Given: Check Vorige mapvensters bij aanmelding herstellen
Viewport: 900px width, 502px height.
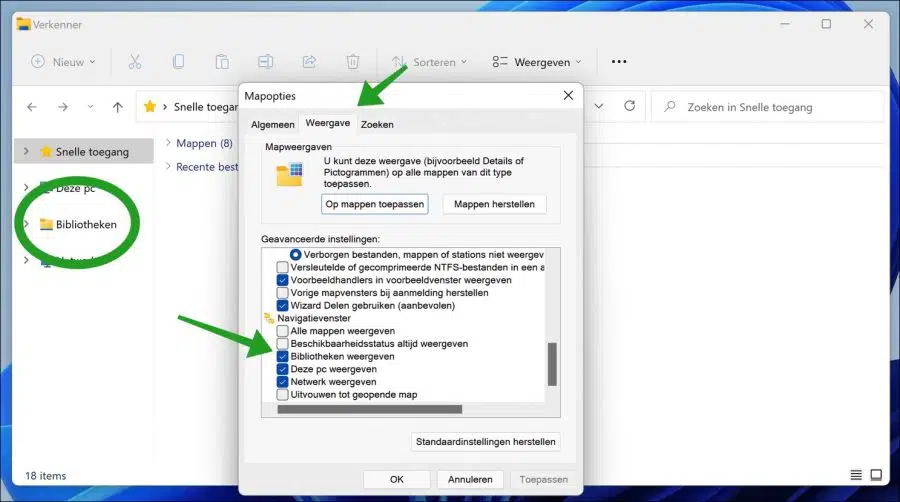Looking at the screenshot, I should pyautogui.click(x=282, y=293).
